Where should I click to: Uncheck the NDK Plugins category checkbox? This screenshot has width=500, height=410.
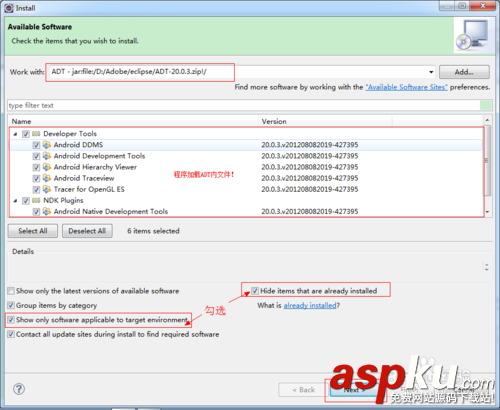click(26, 201)
